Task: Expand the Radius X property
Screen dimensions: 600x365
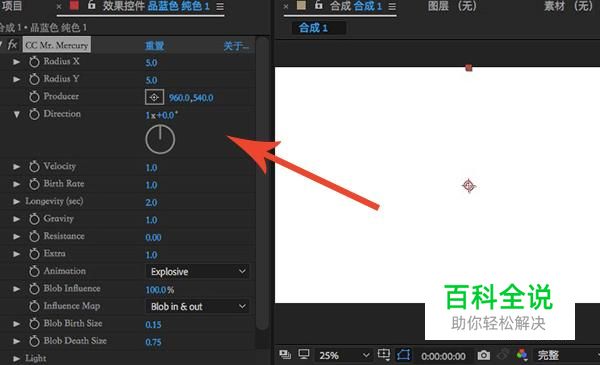Action: click(16, 62)
